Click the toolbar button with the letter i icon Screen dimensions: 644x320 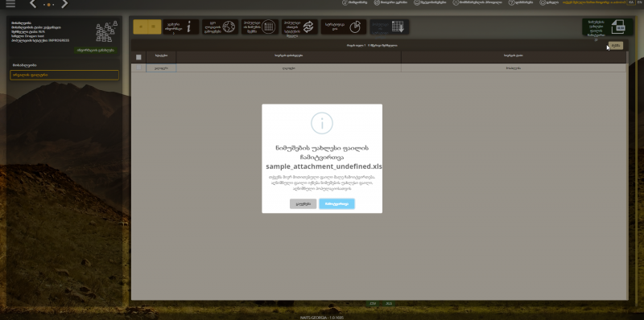[x=180, y=27]
